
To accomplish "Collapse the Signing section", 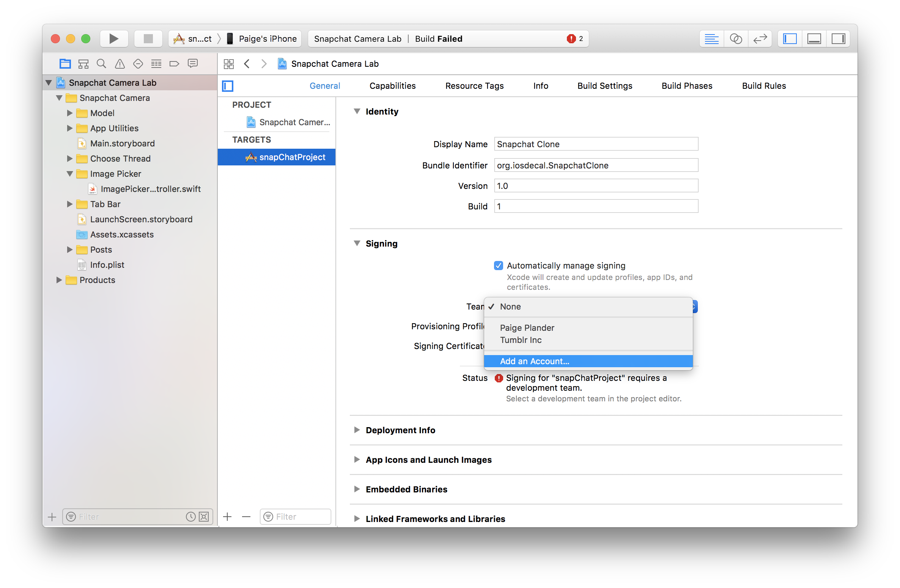I will pos(357,244).
